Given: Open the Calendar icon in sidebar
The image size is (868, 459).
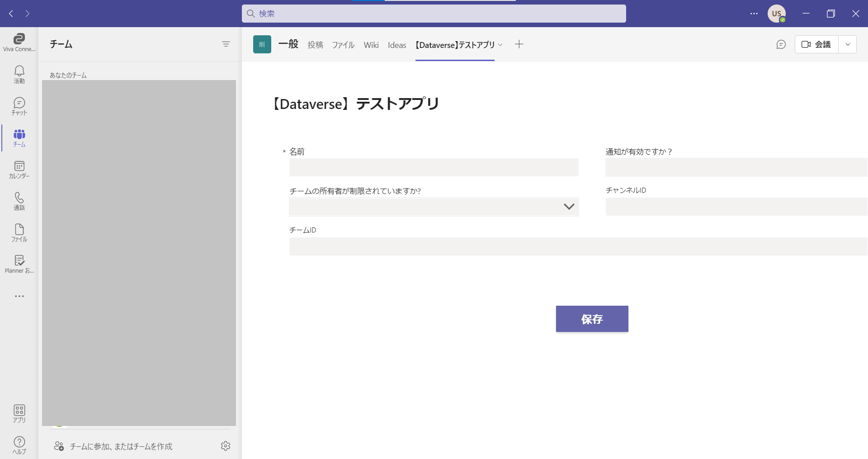Looking at the screenshot, I should (19, 170).
